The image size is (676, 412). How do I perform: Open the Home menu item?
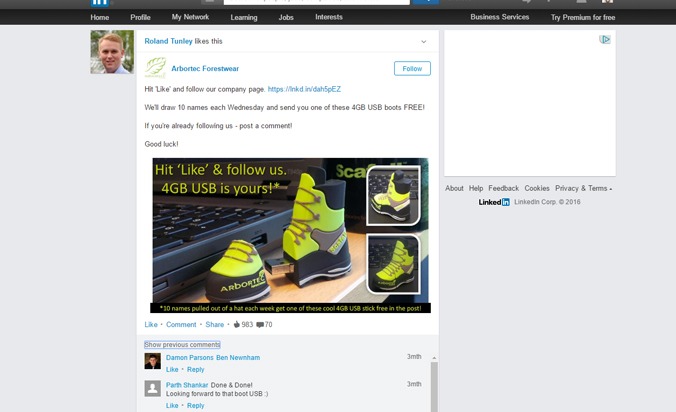coord(100,17)
